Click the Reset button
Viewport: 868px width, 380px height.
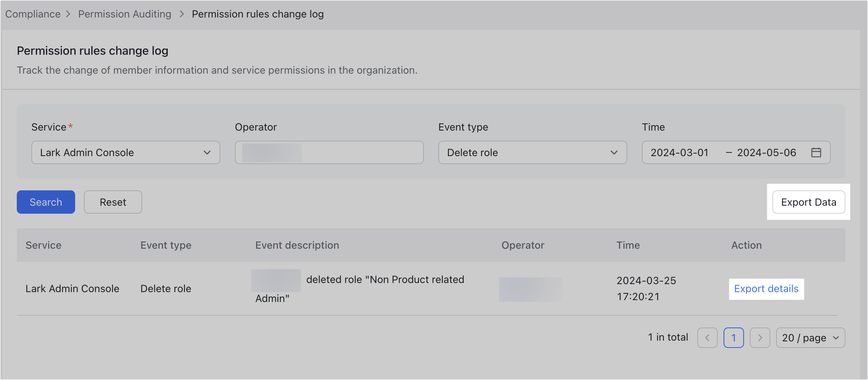[x=113, y=202]
